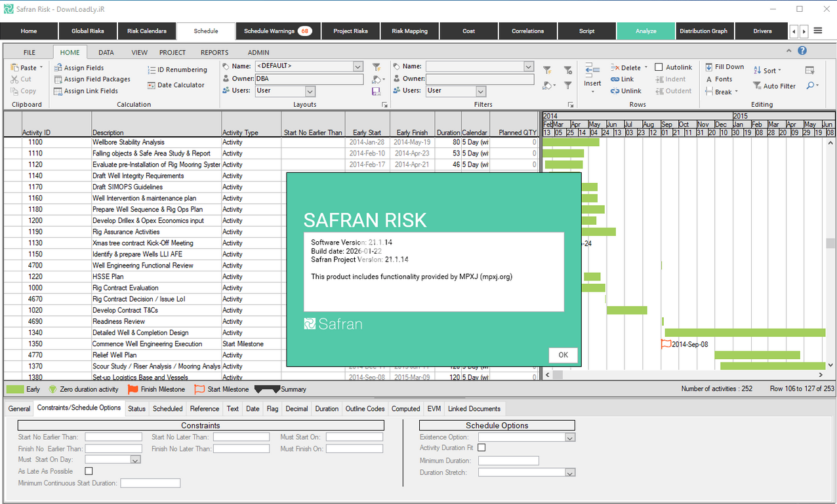The width and height of the screenshot is (837, 504).
Task: Select Assign Link Fields tool
Action: (86, 91)
